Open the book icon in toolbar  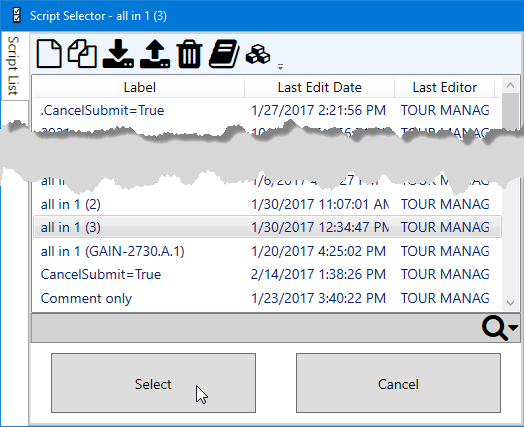224,53
